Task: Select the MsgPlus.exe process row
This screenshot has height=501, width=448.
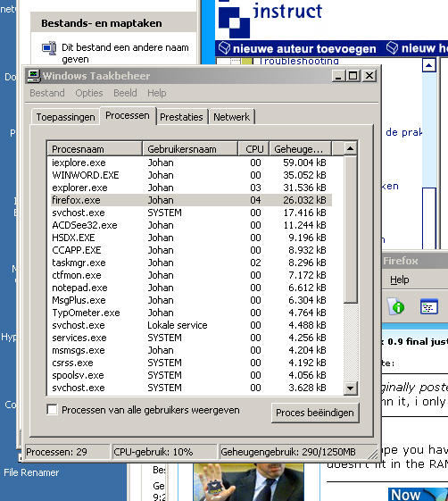Action: pos(190,300)
